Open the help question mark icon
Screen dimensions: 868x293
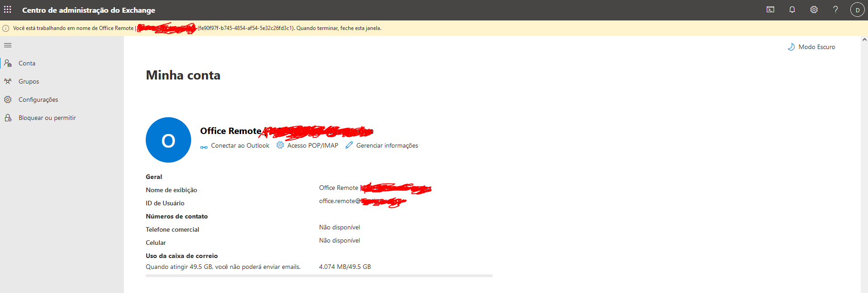click(835, 10)
